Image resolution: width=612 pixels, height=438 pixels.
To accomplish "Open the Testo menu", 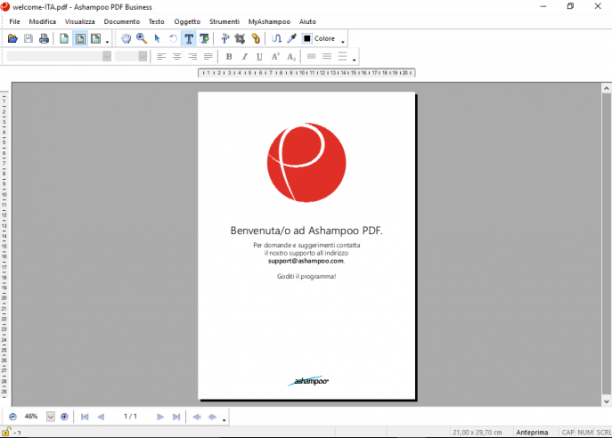I will click(x=157, y=21).
